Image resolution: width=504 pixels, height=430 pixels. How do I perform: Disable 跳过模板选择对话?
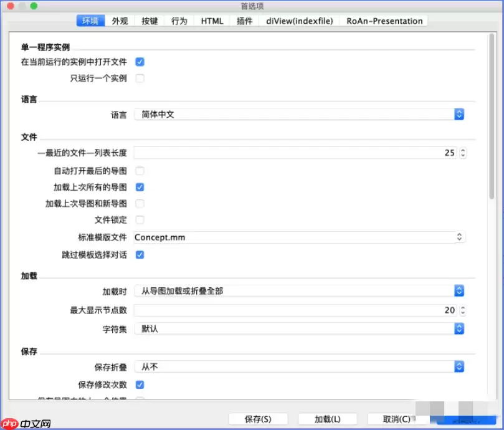pyautogui.click(x=140, y=254)
